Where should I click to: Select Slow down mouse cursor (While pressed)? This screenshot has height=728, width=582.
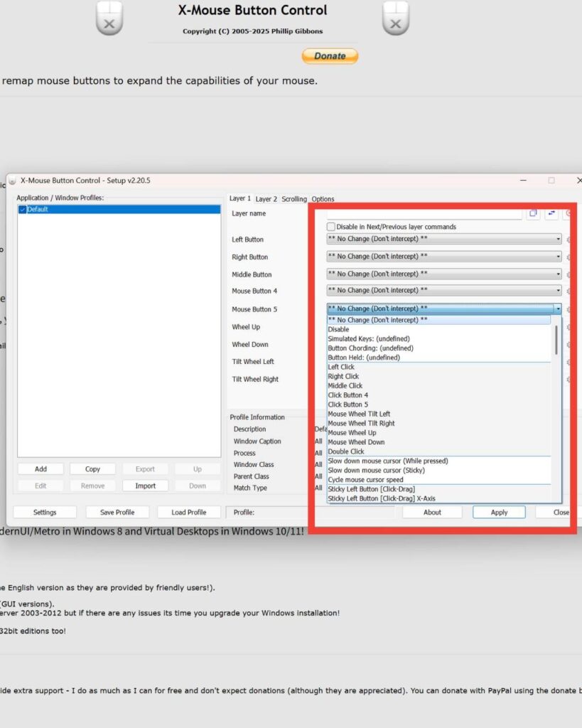pos(438,461)
